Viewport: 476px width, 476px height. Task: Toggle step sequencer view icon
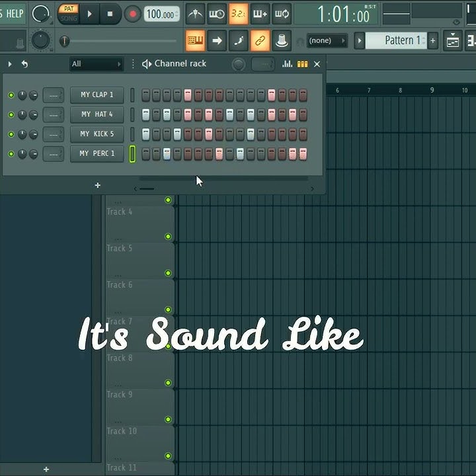[x=302, y=64]
